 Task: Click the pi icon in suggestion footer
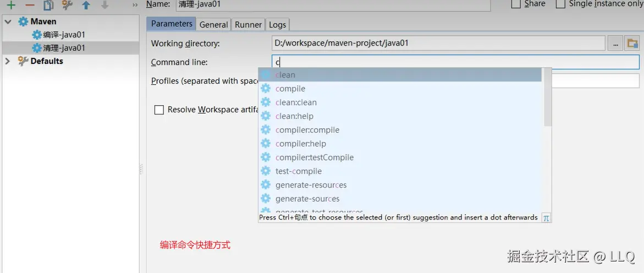pyautogui.click(x=546, y=217)
